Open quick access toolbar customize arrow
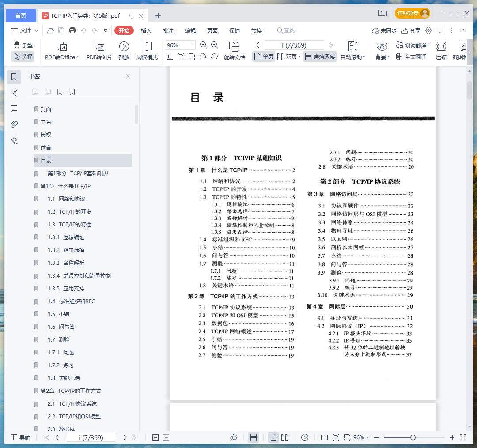 (x=106, y=30)
